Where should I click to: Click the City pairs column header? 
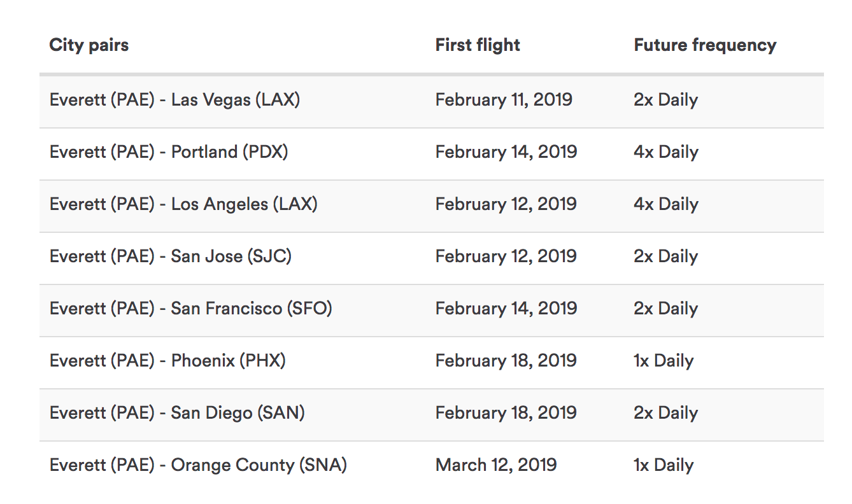(89, 45)
